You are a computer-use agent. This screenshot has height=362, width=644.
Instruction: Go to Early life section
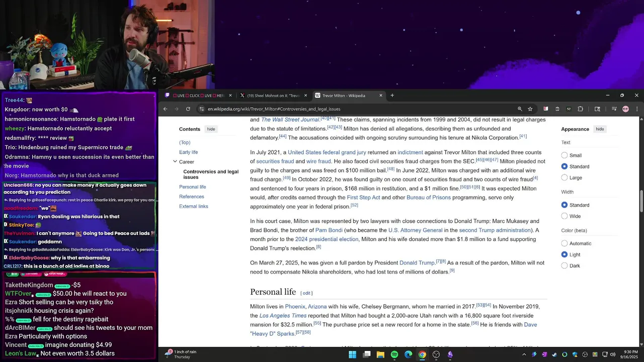click(x=188, y=152)
